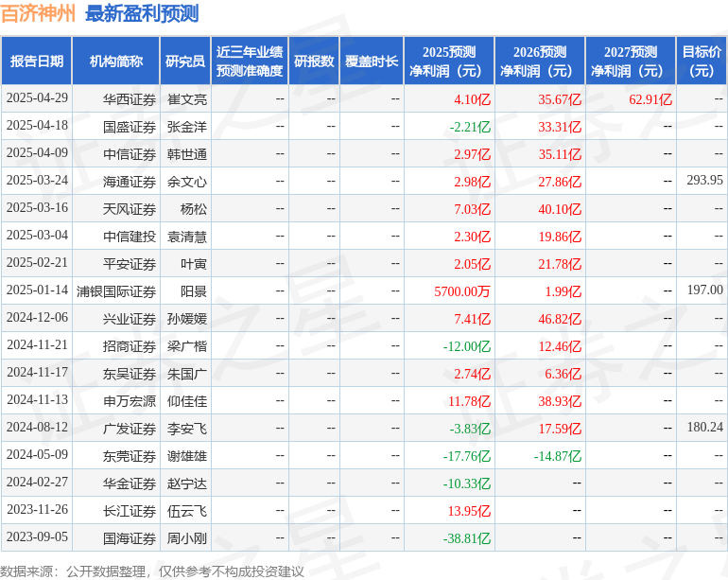The width and height of the screenshot is (728, 580).
Task: Click the 数据来源 footer note
Action: 152,571
